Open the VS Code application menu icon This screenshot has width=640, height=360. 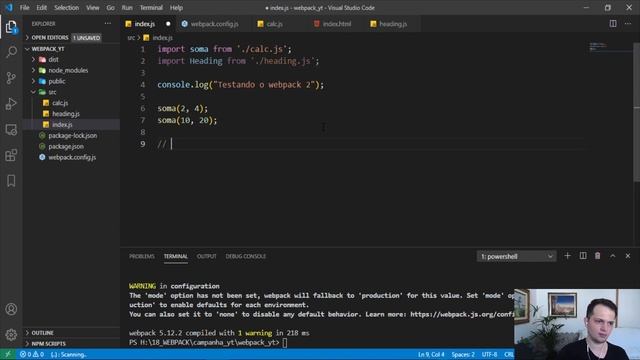[9, 7]
